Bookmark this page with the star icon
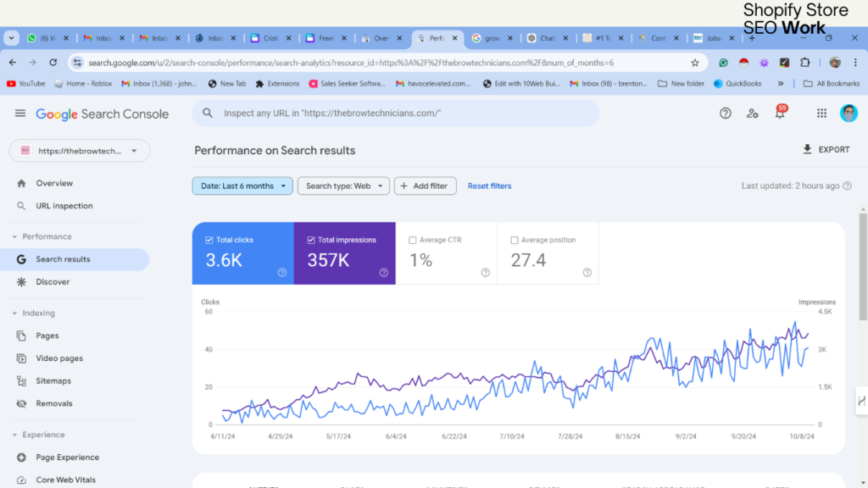This screenshot has height=488, width=868. (695, 63)
